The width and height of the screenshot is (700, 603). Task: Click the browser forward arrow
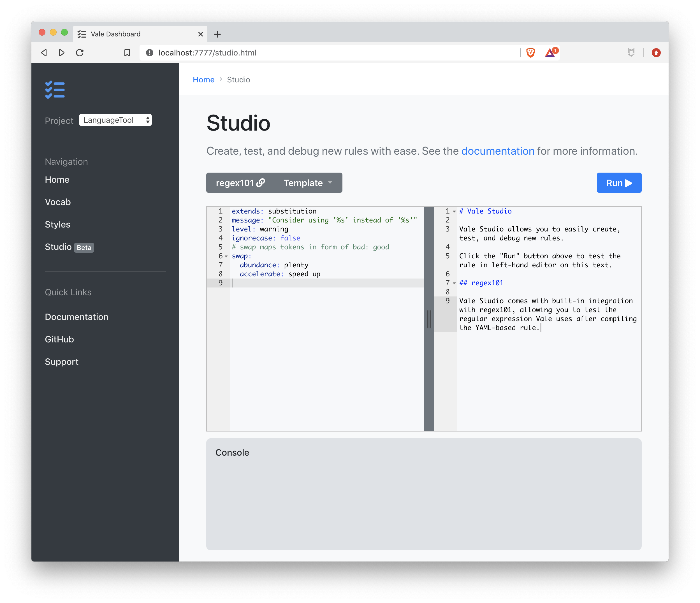(61, 53)
